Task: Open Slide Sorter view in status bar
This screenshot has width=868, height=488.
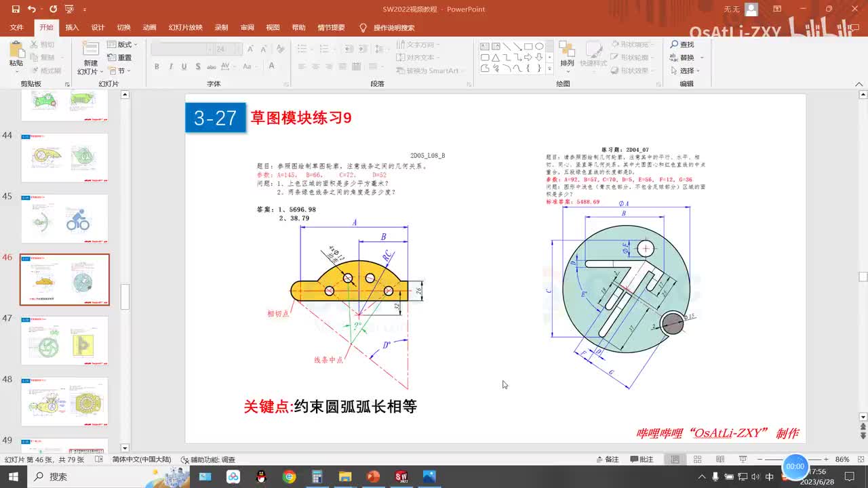Action: click(697, 459)
